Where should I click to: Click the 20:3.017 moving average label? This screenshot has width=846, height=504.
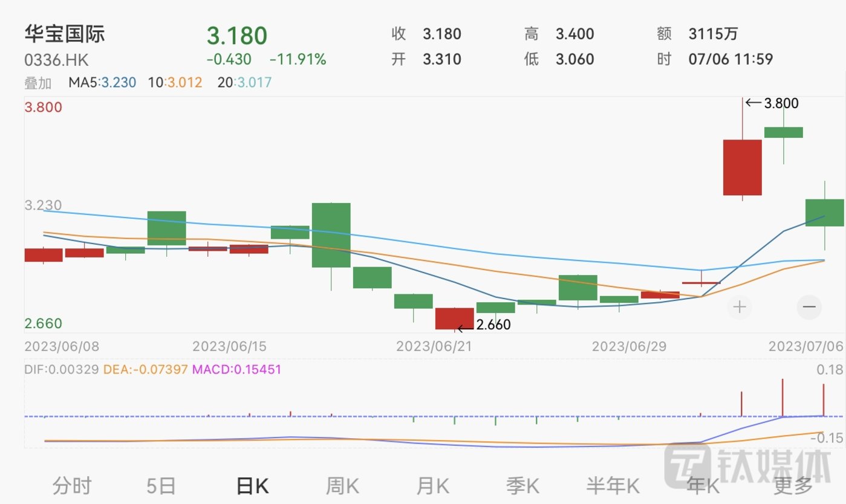click(x=244, y=83)
